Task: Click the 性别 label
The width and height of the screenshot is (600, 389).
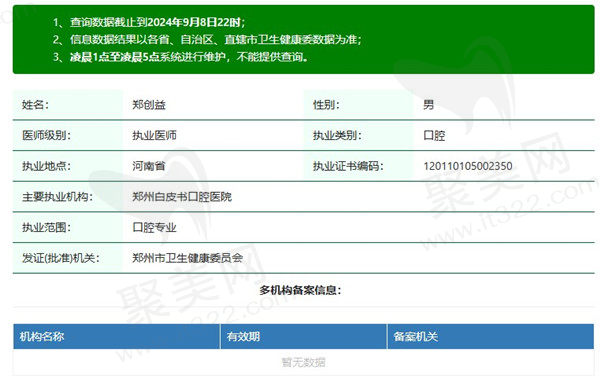Action: [x=326, y=105]
